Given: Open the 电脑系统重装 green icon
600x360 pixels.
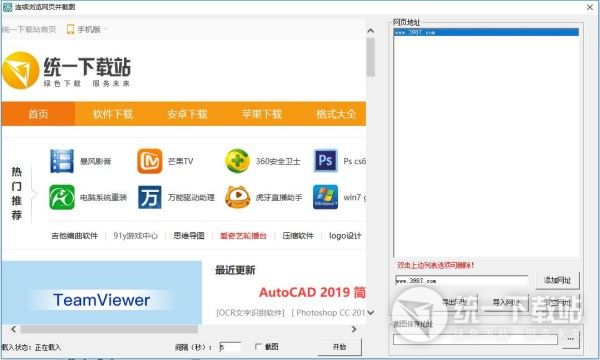Looking at the screenshot, I should pyautogui.click(x=62, y=197).
